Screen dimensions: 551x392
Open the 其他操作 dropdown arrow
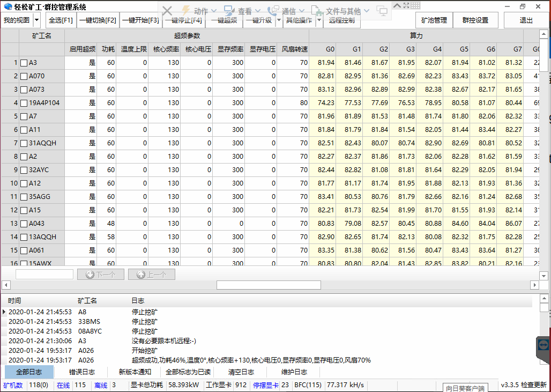coord(319,20)
